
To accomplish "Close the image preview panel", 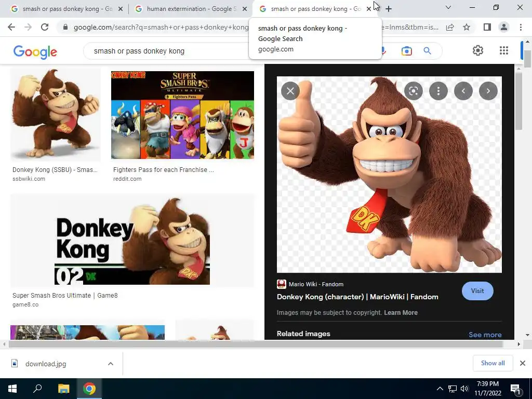I will 290,91.
